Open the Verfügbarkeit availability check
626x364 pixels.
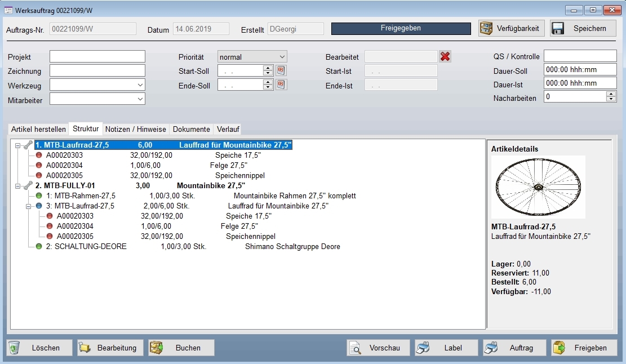pyautogui.click(x=512, y=28)
